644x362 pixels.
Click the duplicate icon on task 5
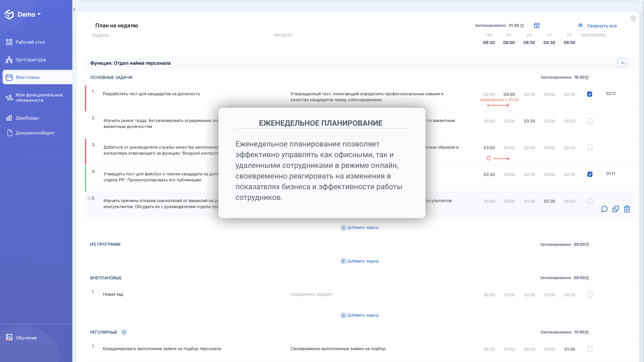[x=616, y=209]
